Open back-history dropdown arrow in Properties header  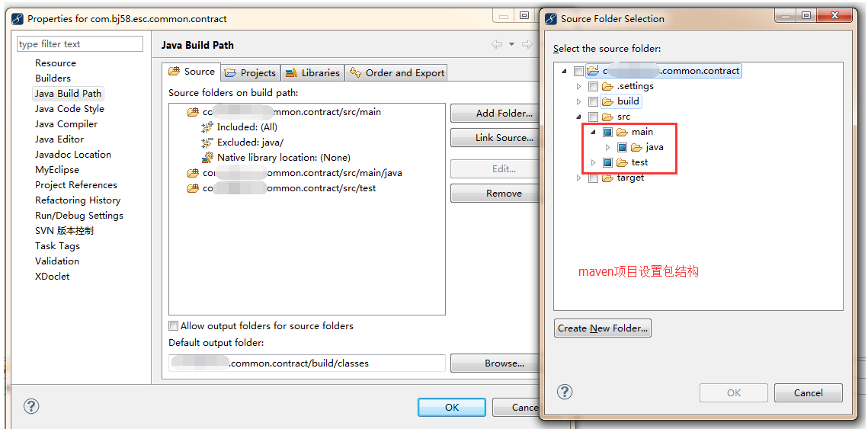pos(511,44)
